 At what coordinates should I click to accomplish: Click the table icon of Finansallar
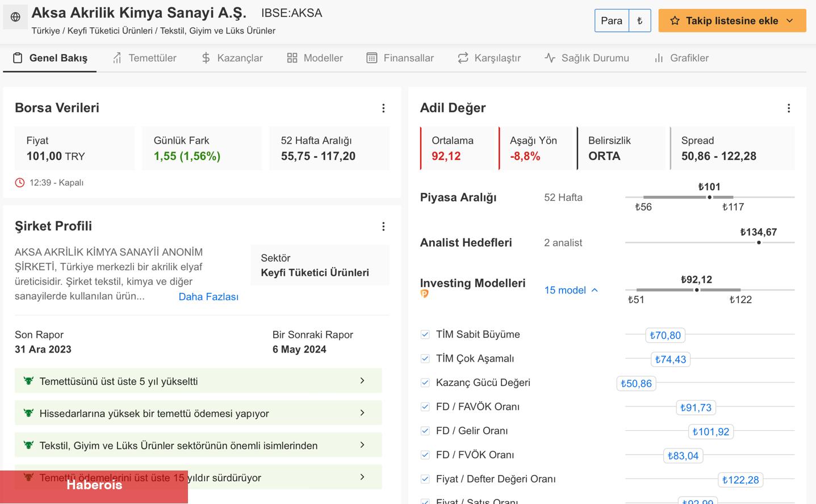pyautogui.click(x=372, y=58)
